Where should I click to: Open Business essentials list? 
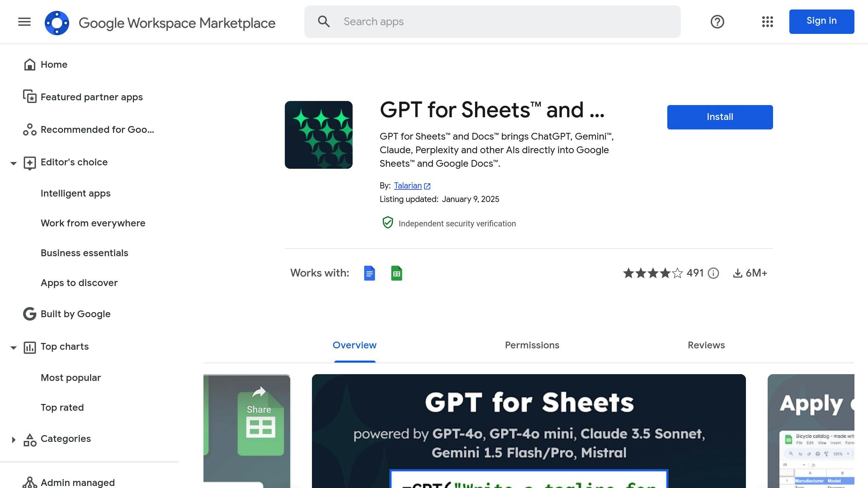84,253
